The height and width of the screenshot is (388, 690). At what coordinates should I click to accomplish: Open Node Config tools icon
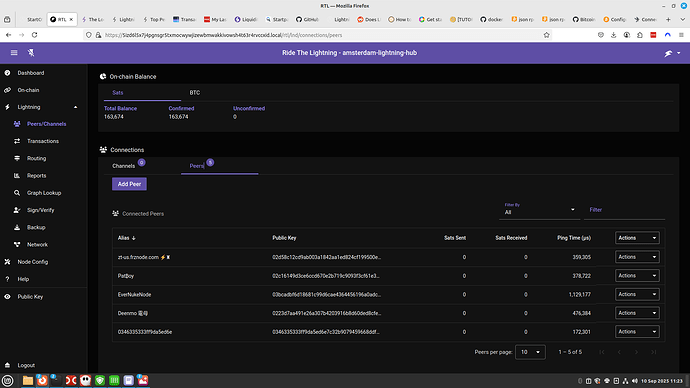coord(7,262)
